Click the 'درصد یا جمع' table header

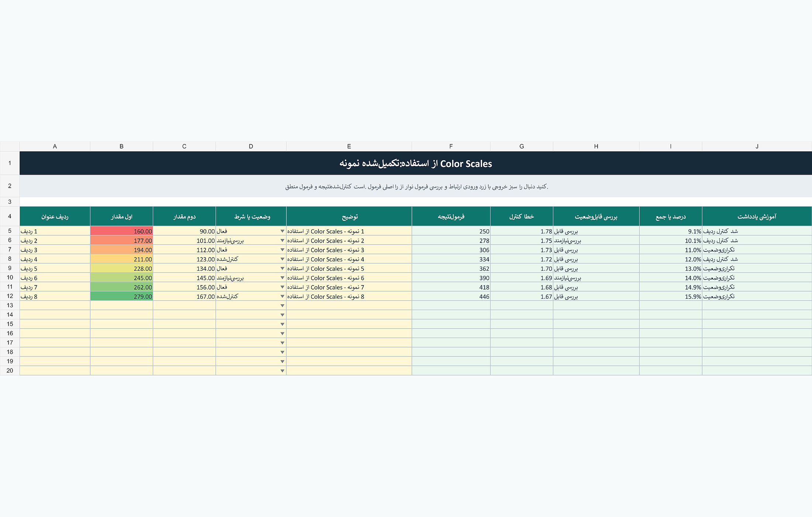point(671,216)
